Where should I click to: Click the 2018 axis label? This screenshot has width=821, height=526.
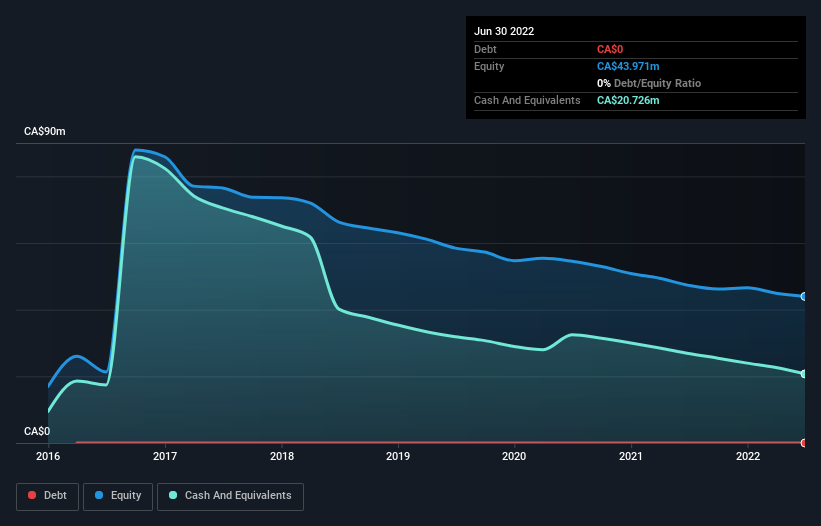pos(282,456)
